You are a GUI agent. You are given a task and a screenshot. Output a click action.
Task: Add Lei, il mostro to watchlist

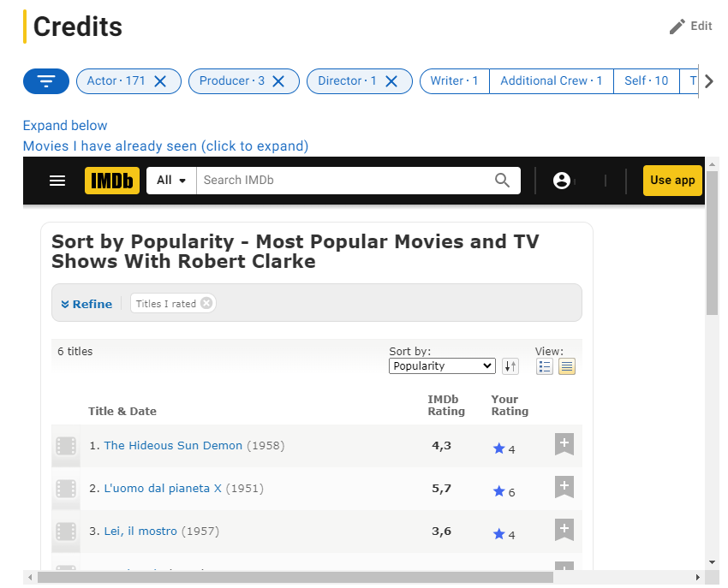(x=564, y=530)
